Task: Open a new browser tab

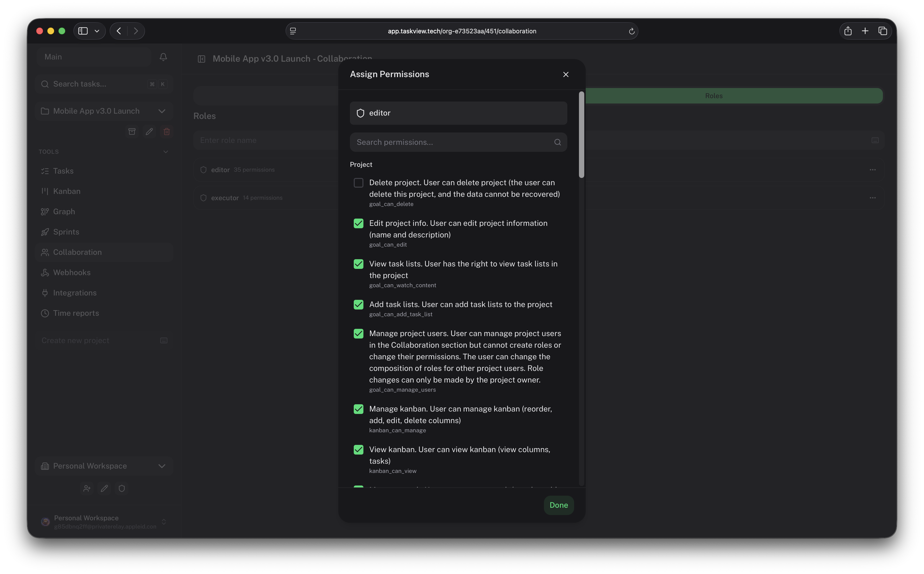Action: point(865,31)
